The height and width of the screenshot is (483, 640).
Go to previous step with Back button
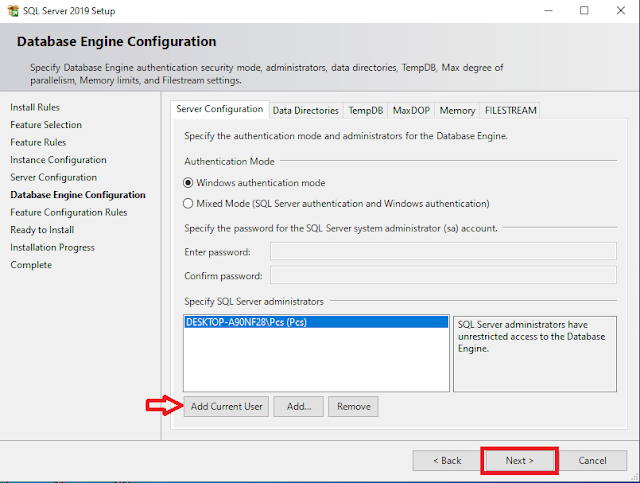pos(447,461)
